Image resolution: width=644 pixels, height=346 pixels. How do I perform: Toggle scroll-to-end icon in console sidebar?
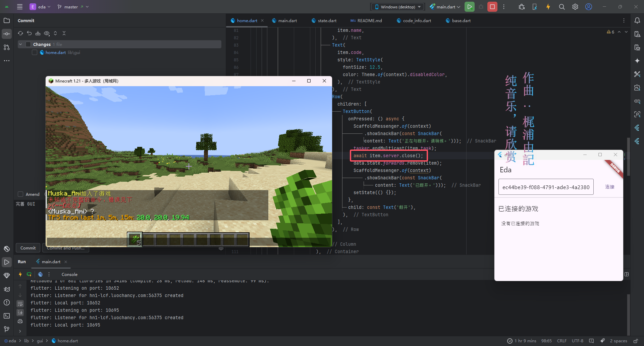pyautogui.click(x=20, y=312)
